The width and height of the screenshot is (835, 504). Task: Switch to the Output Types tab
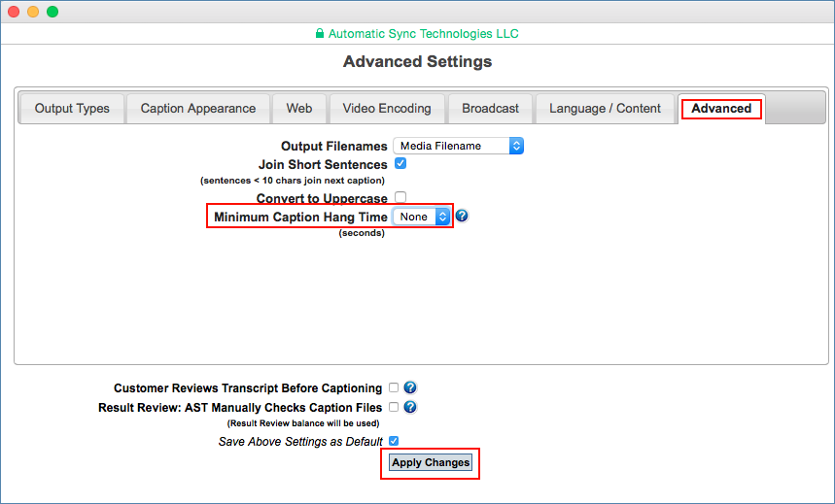[x=72, y=109]
